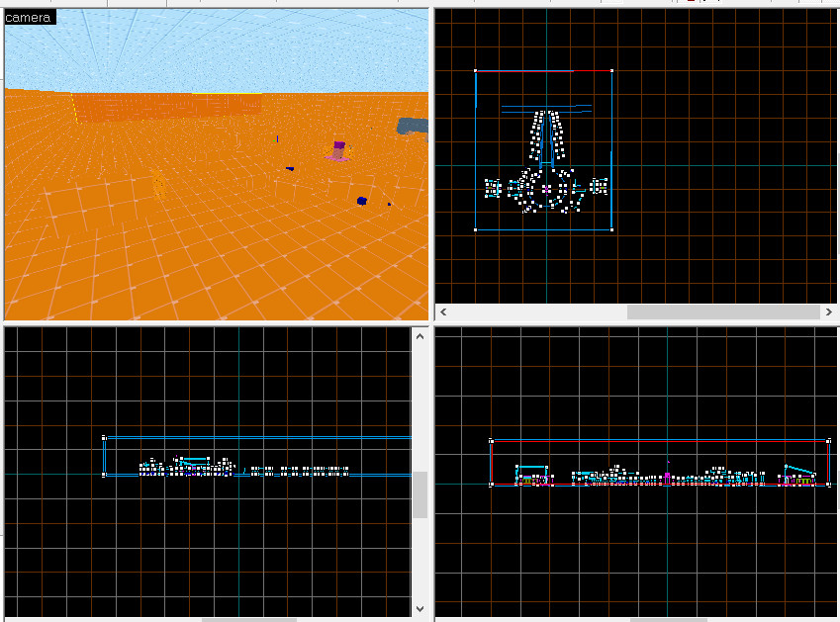Click the top-right selection handle in the bottom-right view

pos(829,441)
